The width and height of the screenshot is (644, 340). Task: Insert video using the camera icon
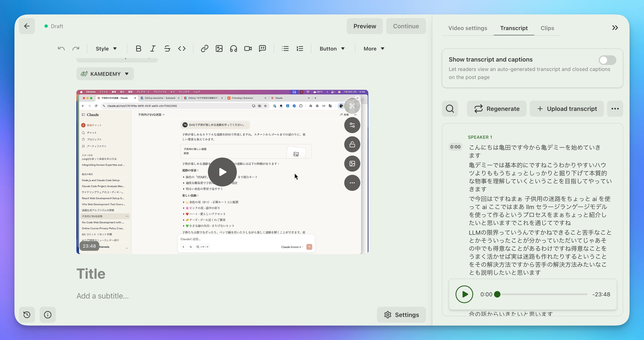tap(248, 49)
